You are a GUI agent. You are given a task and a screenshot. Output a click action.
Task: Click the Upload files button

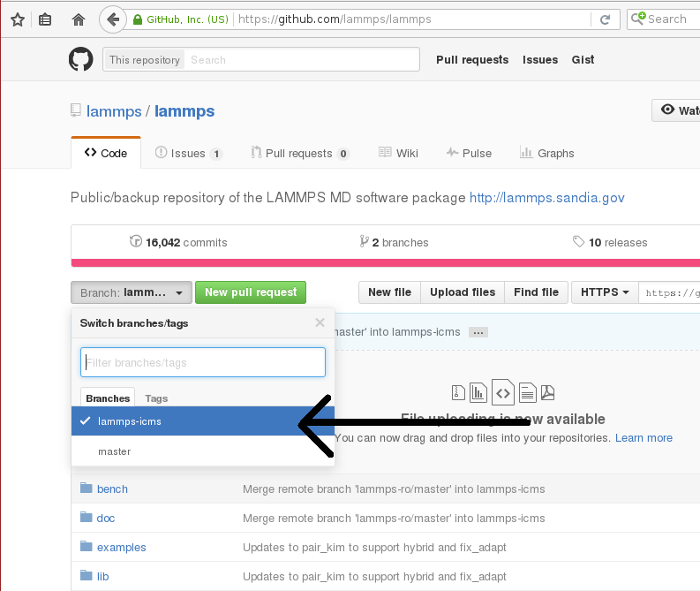pos(463,292)
